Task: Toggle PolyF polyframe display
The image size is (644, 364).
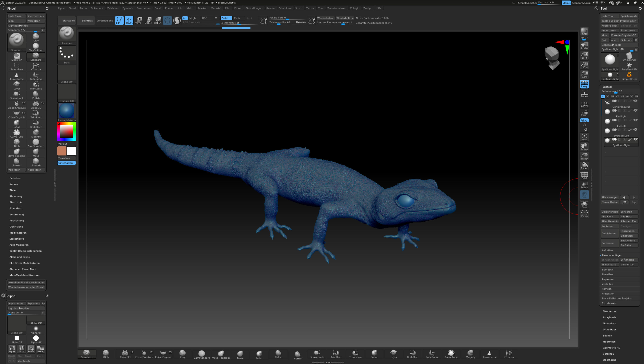Action: tap(584, 175)
